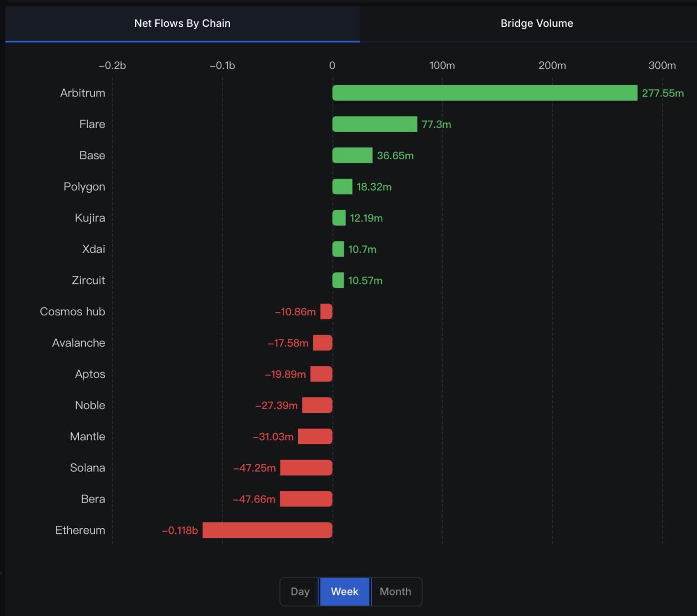
Task: Click the Solana outflow bar
Action: coord(306,468)
